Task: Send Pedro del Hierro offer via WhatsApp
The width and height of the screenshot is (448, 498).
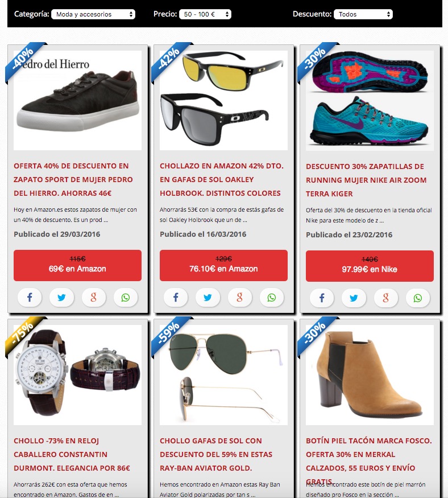Action: [126, 298]
